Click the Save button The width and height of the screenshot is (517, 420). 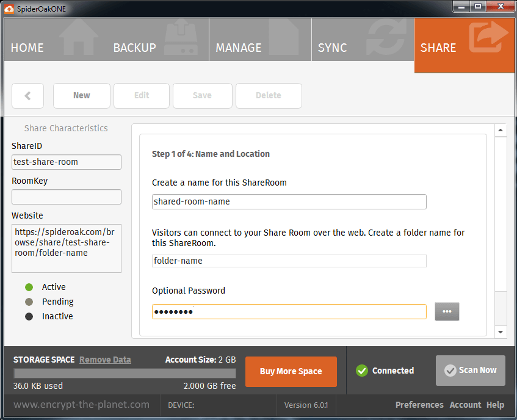point(203,96)
